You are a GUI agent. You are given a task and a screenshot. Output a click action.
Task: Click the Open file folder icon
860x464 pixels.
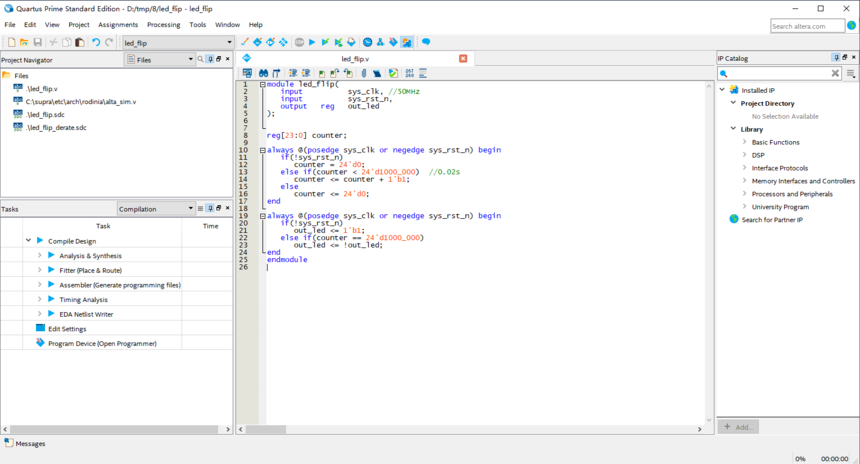pyautogui.click(x=24, y=42)
